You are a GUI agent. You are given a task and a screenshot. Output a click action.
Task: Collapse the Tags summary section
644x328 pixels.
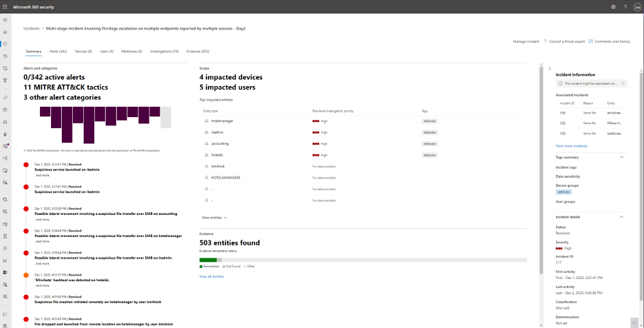pyautogui.click(x=621, y=157)
